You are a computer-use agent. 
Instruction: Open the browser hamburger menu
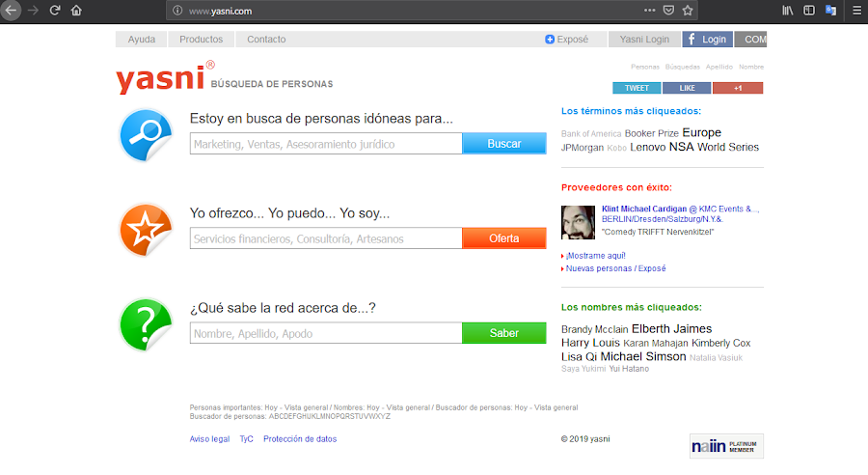pyautogui.click(x=856, y=11)
